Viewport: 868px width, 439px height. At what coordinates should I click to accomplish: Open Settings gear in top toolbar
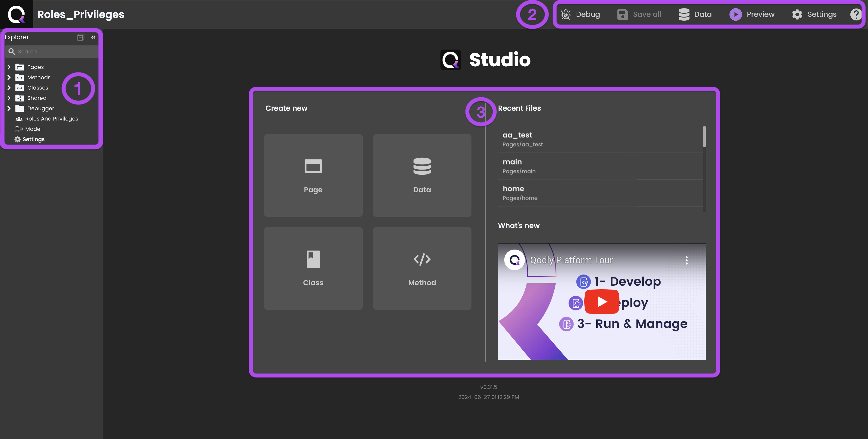797,14
